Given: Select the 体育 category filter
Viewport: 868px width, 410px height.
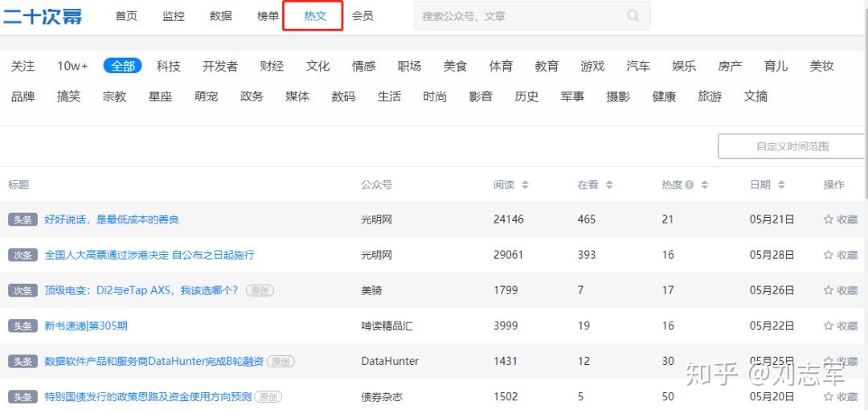Looking at the screenshot, I should pos(501,66).
